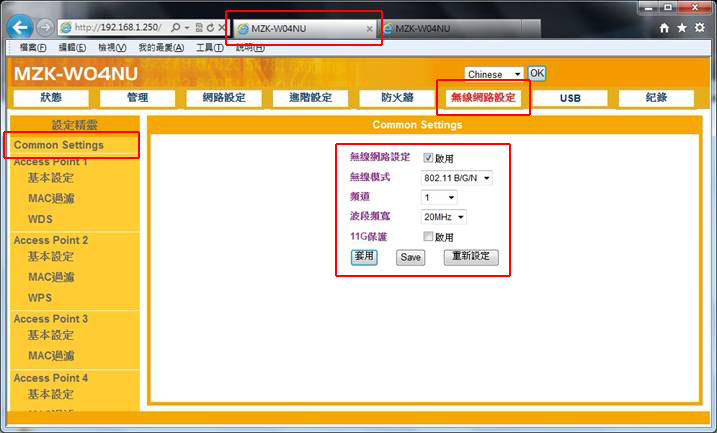Go back with the browser back arrow
Viewport: 717px width, 433px height.
20,27
